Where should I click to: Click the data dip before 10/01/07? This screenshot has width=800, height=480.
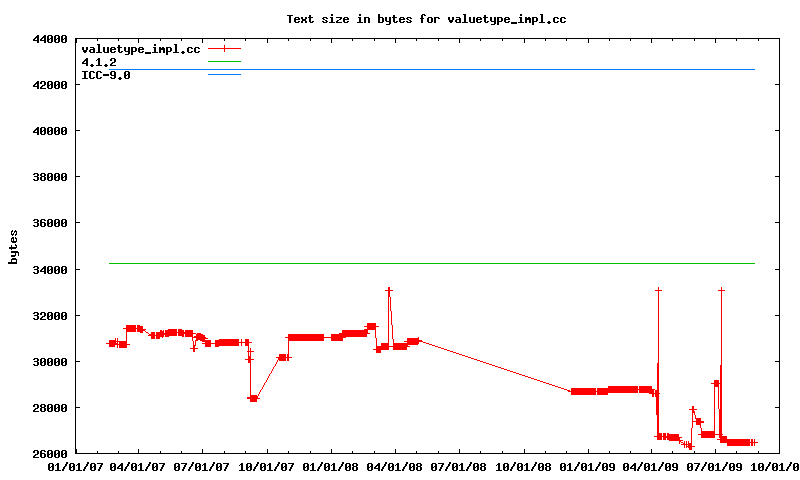click(253, 398)
